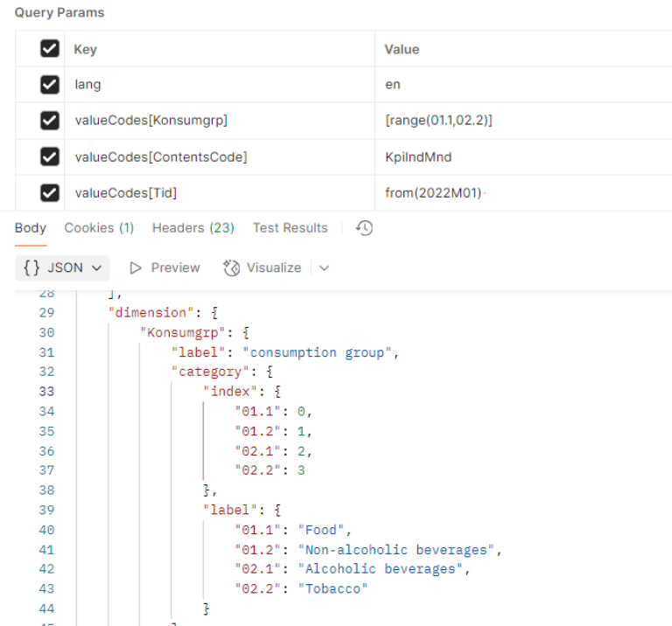This screenshot has width=672, height=626.
Task: Edit the lang value field 'en'
Action: coord(393,85)
